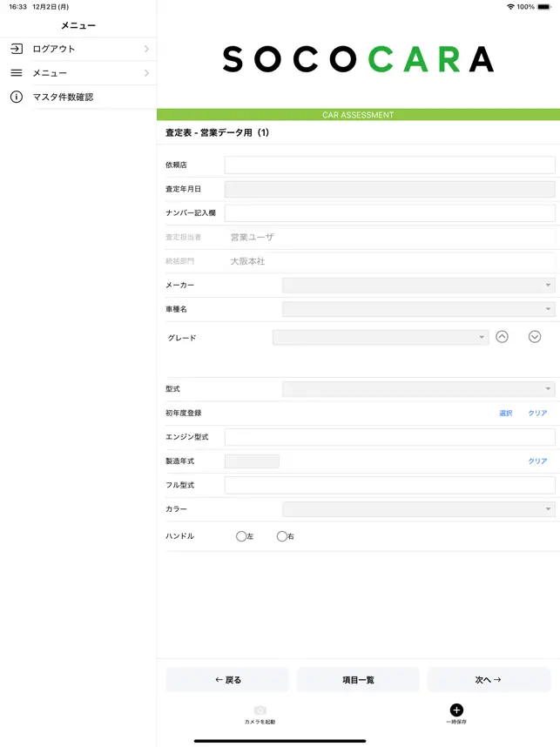
Task: Tap the 16:33 clock in status bar
Action: click(x=17, y=7)
